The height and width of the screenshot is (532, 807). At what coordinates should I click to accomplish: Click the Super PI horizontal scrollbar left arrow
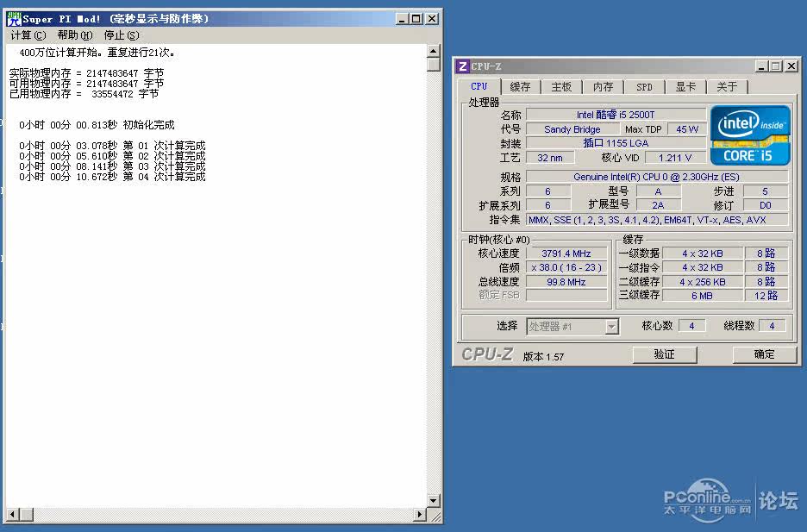pos(14,514)
